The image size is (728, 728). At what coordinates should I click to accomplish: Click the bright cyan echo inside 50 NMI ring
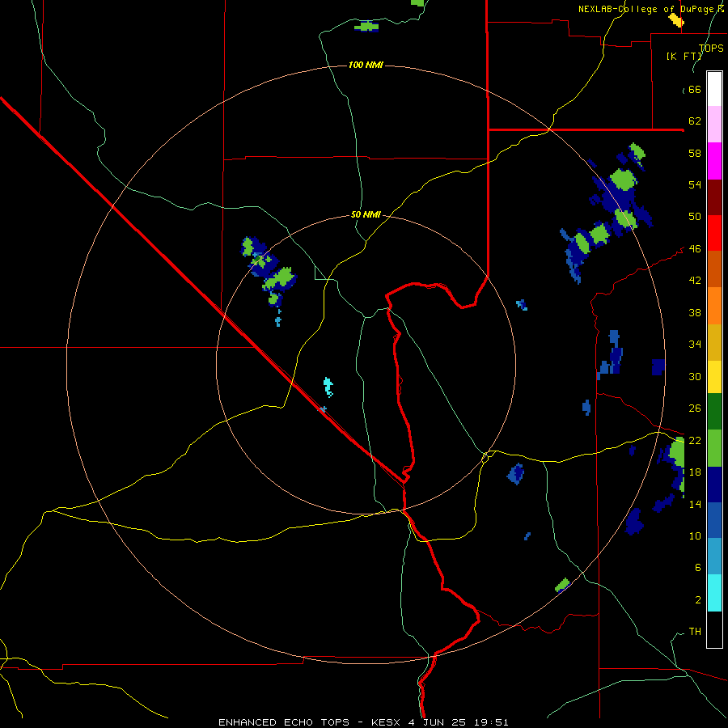click(328, 387)
